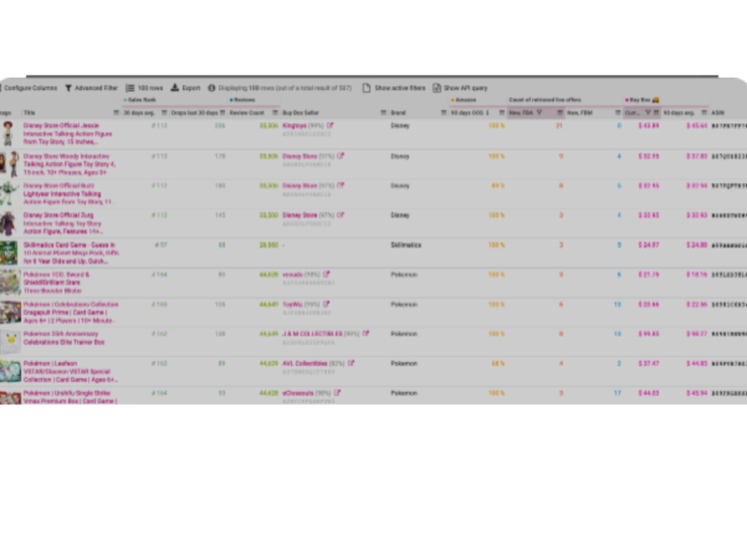Click the Skillmatics card game thumbnail

click(x=8, y=253)
